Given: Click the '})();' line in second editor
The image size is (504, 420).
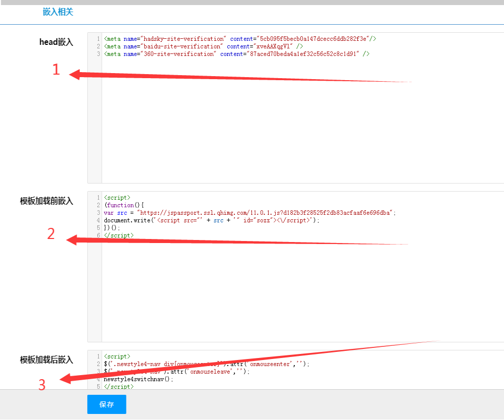Looking at the screenshot, I should [112, 228].
